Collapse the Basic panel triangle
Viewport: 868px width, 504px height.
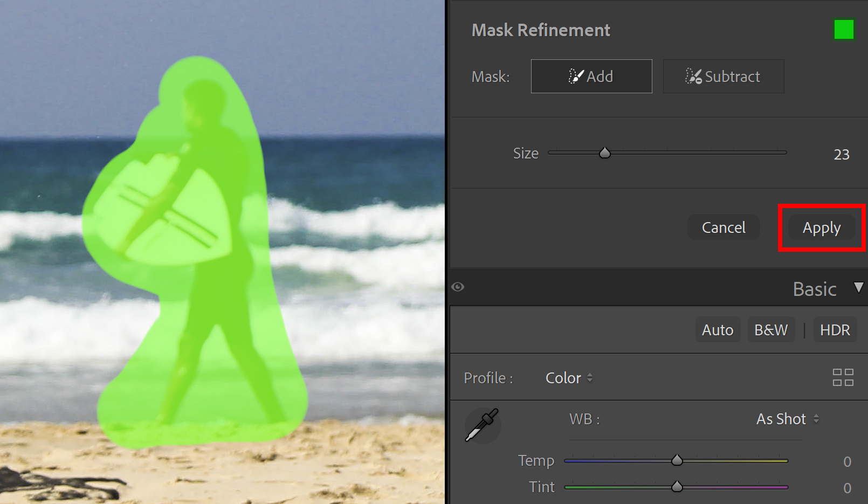pos(858,287)
